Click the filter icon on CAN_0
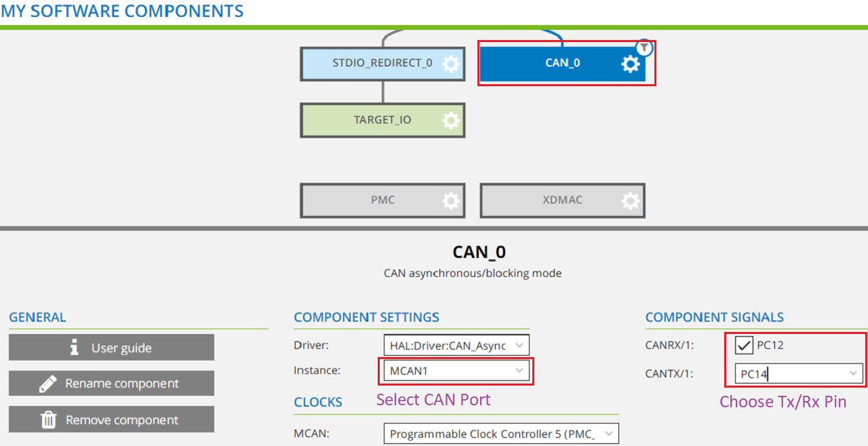Screen dimensions: 868x446 (644, 48)
